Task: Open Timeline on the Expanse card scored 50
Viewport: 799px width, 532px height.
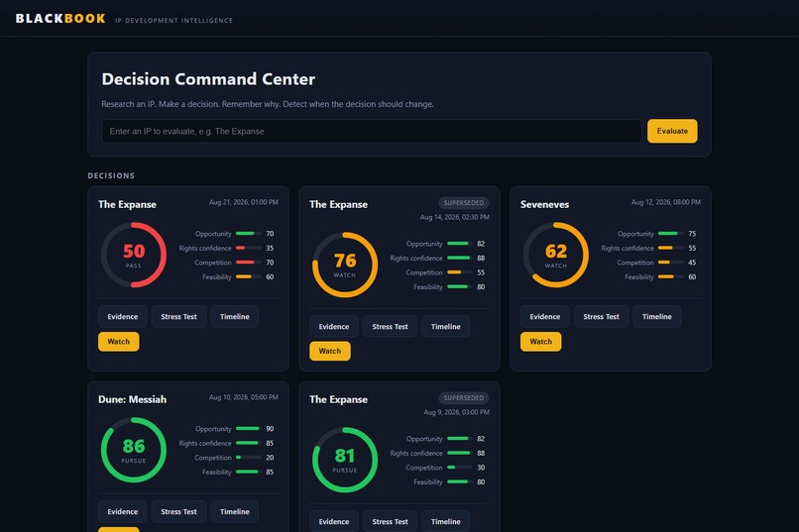Action: coord(234,317)
